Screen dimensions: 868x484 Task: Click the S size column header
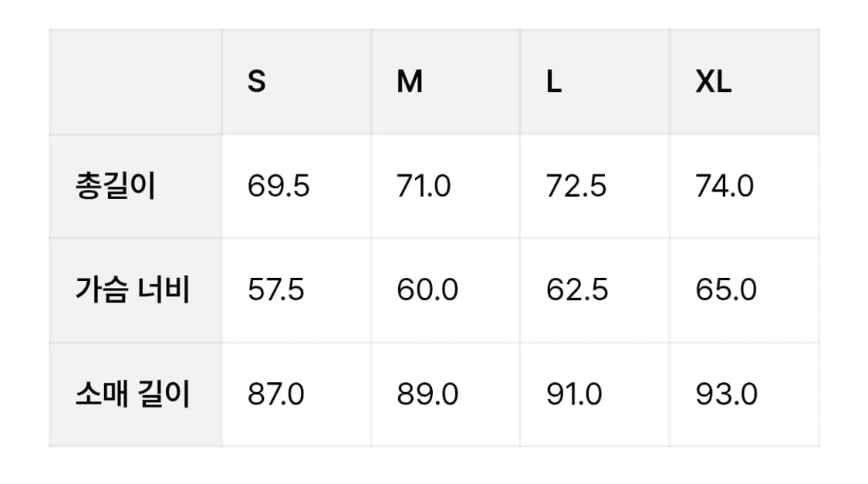click(x=257, y=82)
